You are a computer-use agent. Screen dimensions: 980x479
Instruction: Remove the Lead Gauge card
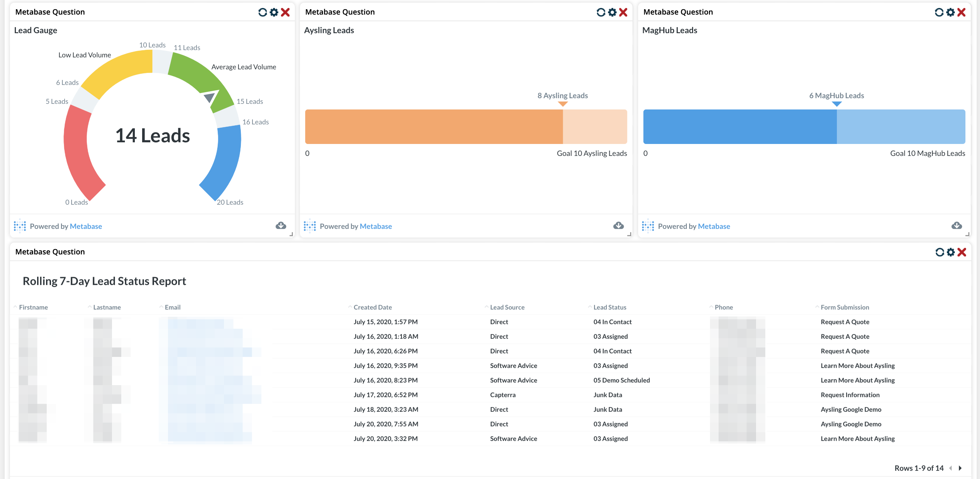285,12
